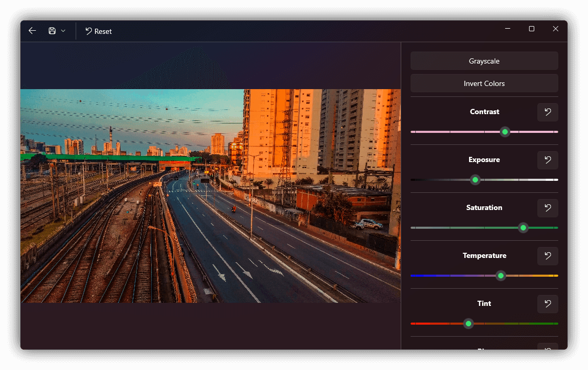Open the save options dropdown
Viewport: 588px width, 370px height.
[x=64, y=30]
